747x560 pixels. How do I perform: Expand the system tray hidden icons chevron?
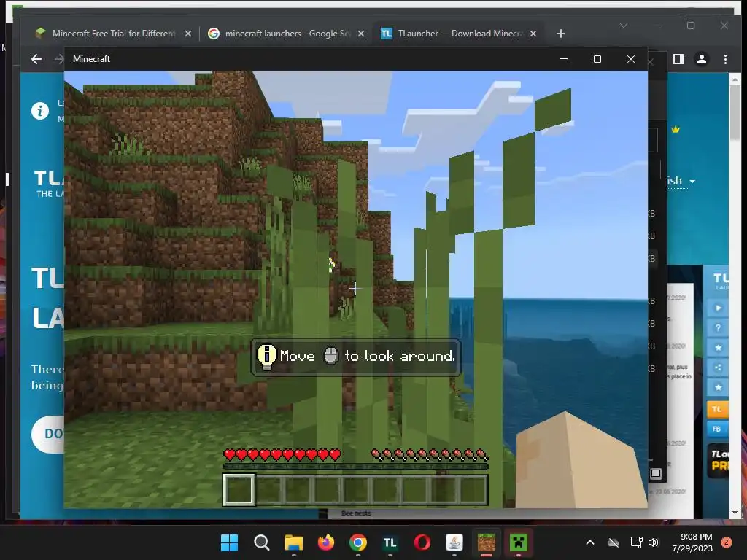pyautogui.click(x=589, y=542)
